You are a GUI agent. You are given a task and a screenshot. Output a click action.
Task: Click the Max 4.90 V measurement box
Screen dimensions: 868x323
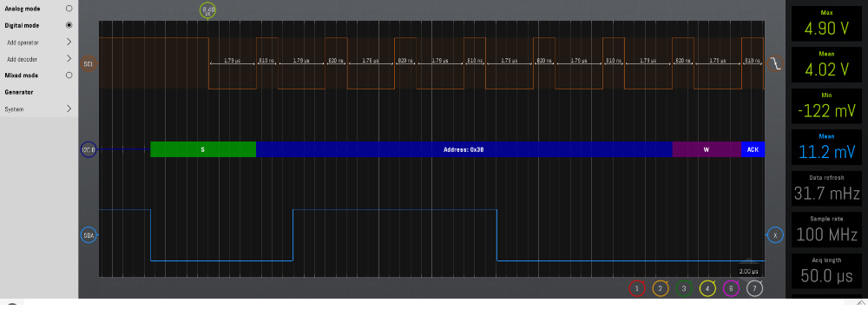(826, 23)
